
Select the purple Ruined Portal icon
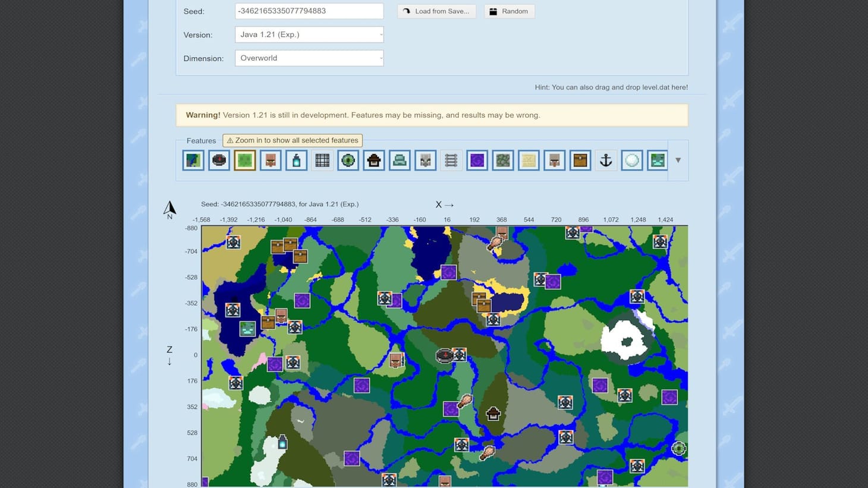pyautogui.click(x=477, y=160)
